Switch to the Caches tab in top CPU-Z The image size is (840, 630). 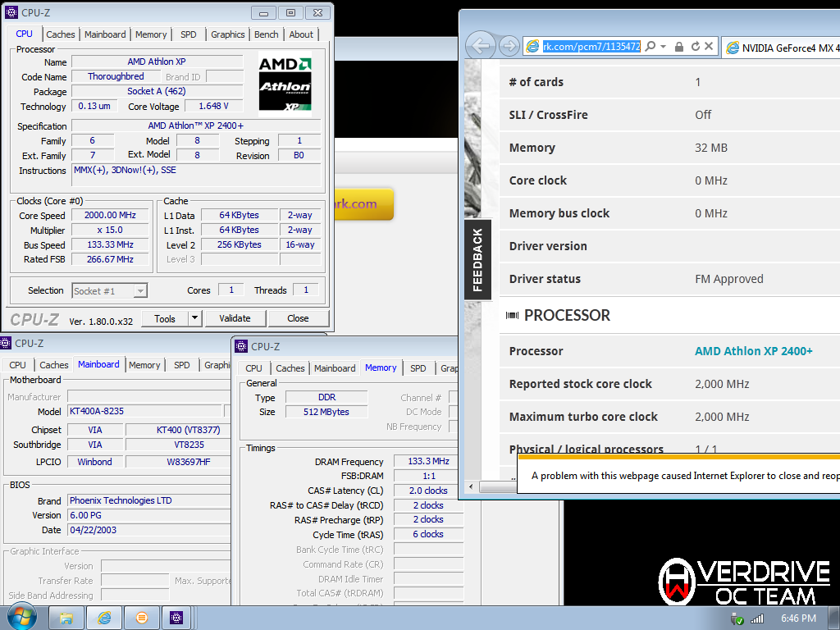pos(61,34)
